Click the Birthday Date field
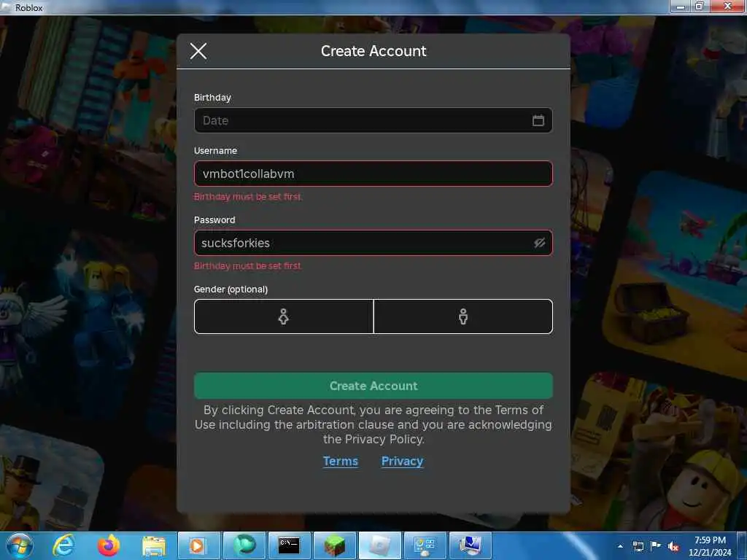This screenshot has height=560, width=747. coord(373,120)
